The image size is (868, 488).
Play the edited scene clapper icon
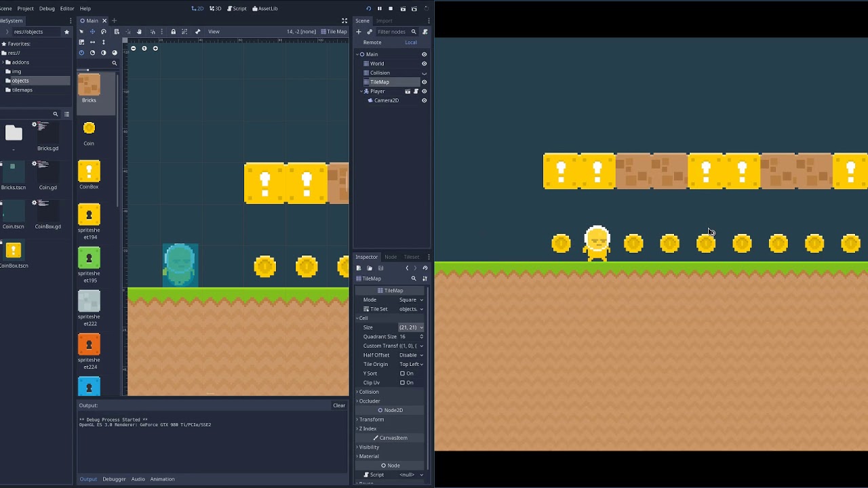point(403,9)
